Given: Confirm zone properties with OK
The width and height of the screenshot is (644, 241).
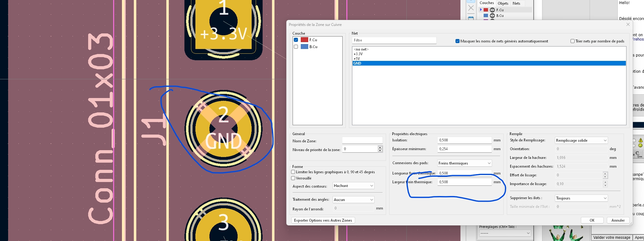Looking at the screenshot, I should [x=592, y=220].
